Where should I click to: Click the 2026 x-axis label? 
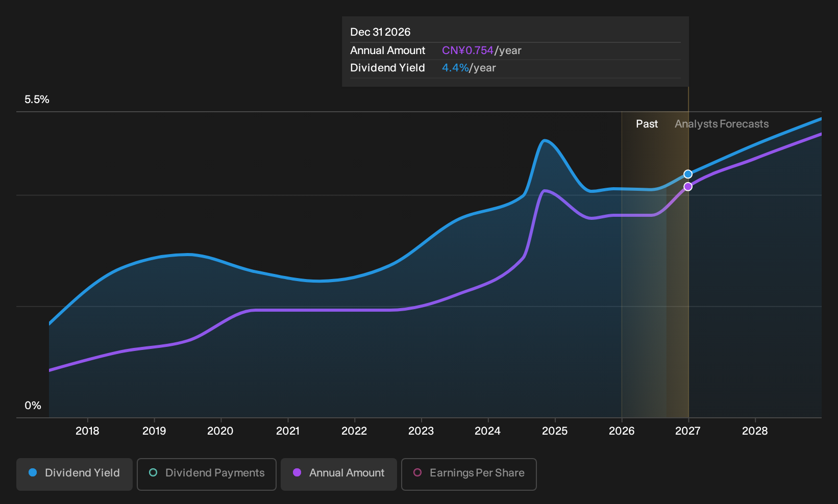click(x=622, y=431)
